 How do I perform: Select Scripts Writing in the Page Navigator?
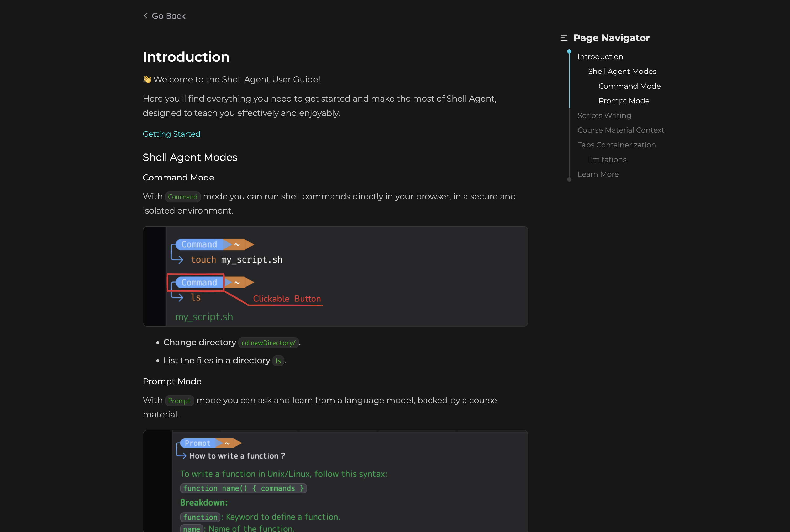click(604, 115)
